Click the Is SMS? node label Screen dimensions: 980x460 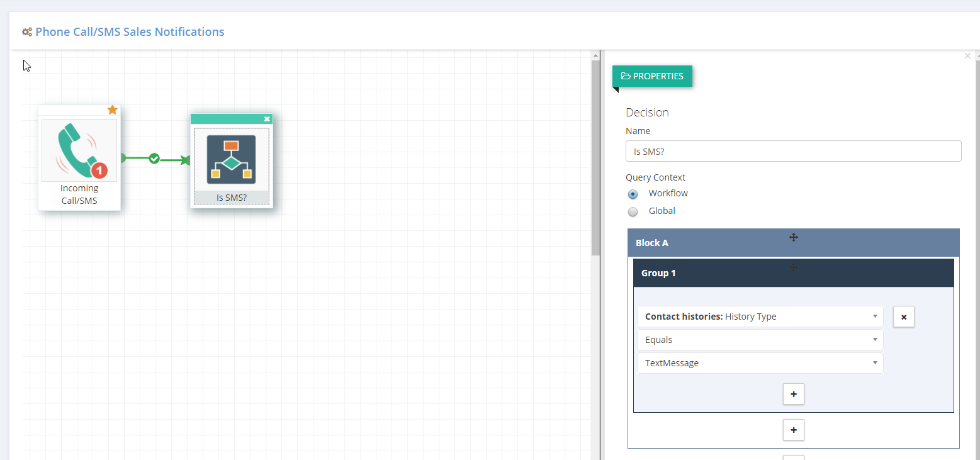click(x=232, y=198)
